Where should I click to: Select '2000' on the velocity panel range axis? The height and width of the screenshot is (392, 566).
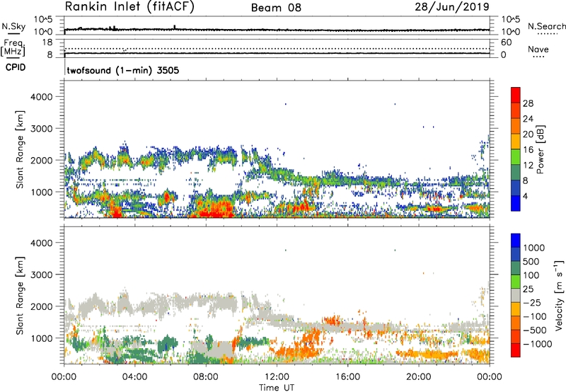(x=42, y=306)
